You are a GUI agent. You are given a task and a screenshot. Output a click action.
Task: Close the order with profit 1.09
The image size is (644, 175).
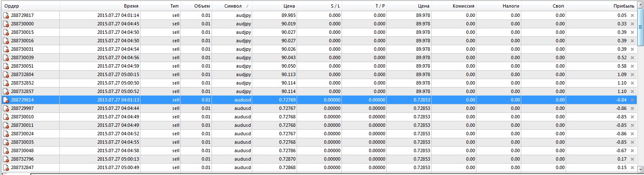[x=632, y=74]
